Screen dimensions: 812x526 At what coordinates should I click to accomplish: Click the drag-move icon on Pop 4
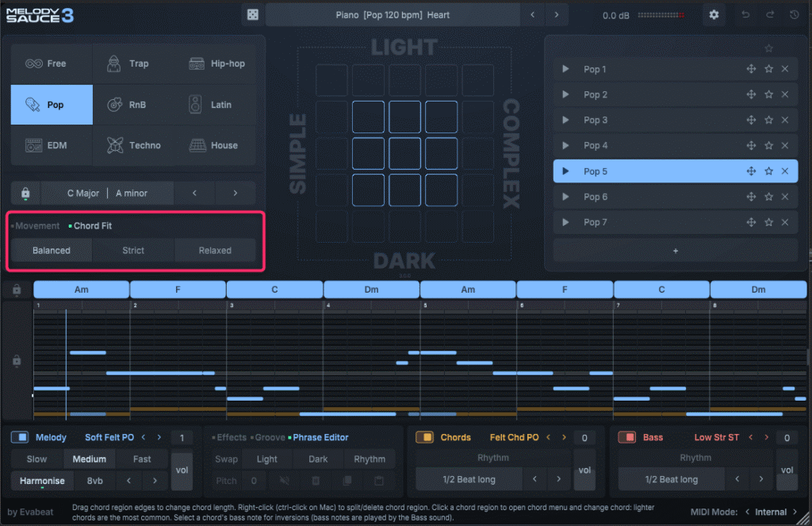pos(751,146)
